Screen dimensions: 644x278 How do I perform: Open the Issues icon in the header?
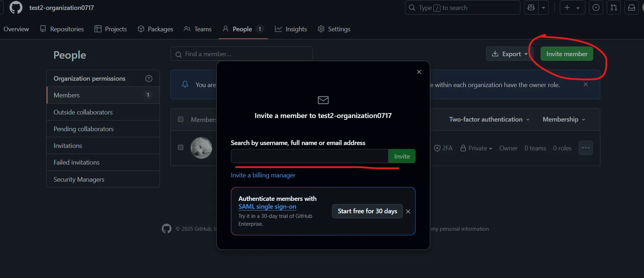(596, 7)
